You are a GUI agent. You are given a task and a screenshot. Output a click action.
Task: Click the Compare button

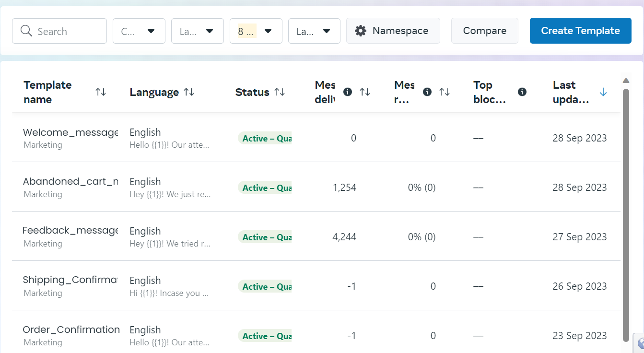click(484, 30)
